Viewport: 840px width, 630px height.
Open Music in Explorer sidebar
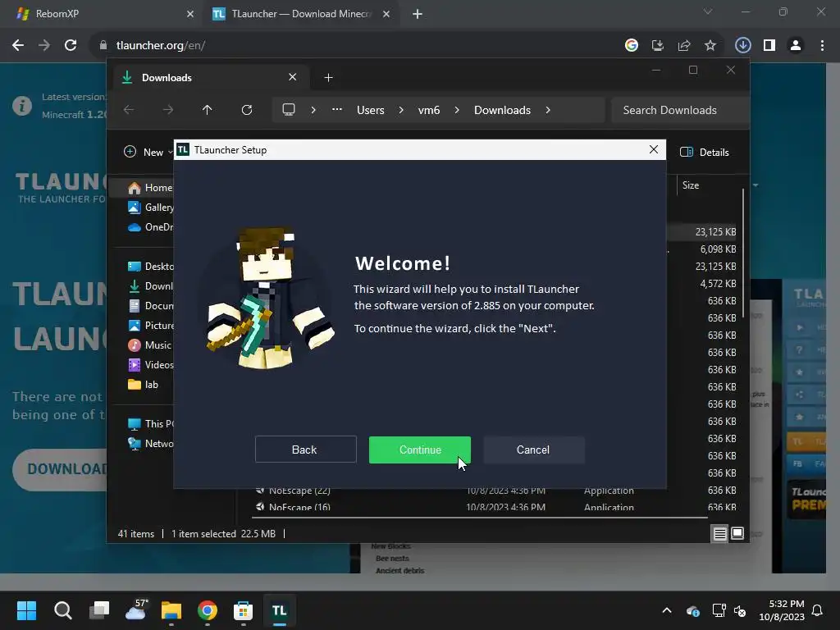(x=151, y=345)
